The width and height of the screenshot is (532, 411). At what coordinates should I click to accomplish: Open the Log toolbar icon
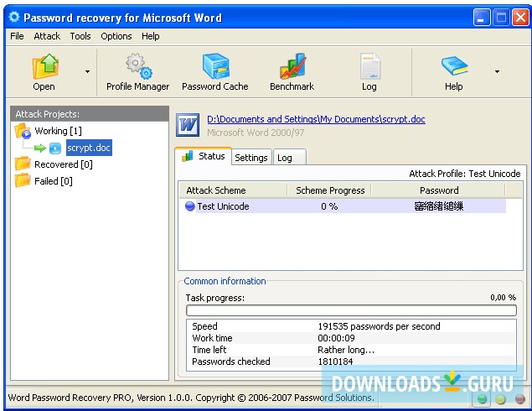pyautogui.click(x=369, y=66)
